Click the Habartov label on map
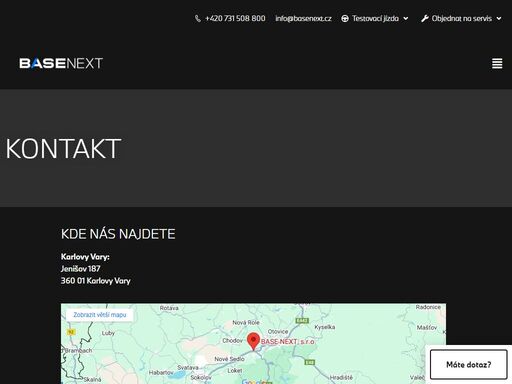Screen dimensions: 512x384 161,372
